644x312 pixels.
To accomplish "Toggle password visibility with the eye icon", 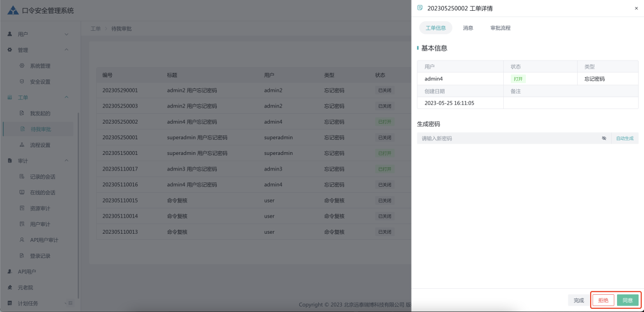I will tap(604, 139).
